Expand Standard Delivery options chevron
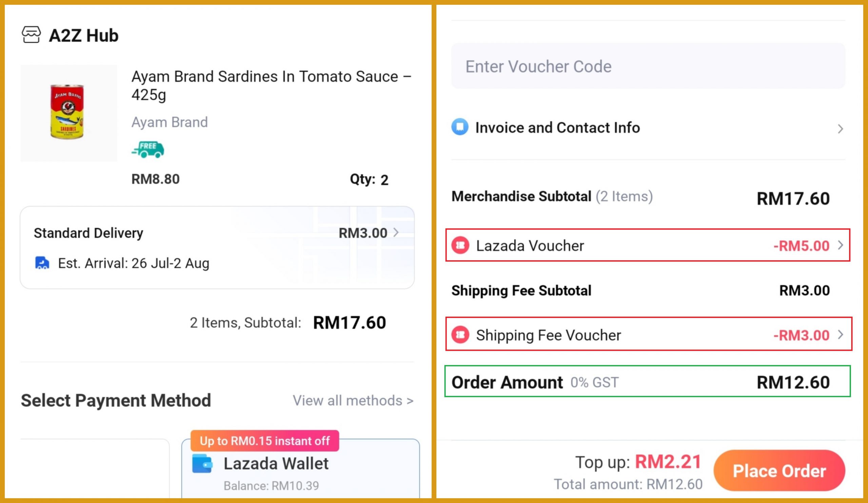The image size is (868, 503). click(396, 233)
